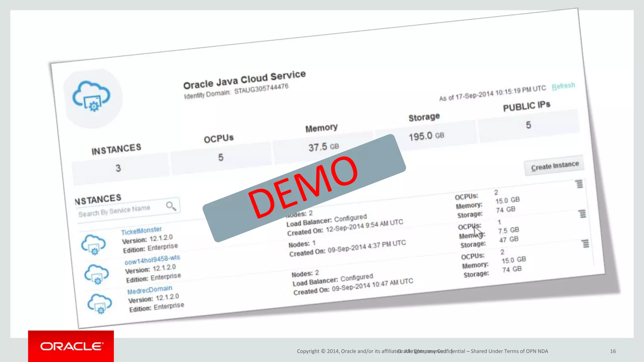Click the TicketMonster cloud service icon
The width and height of the screenshot is (644, 362).
93,244
